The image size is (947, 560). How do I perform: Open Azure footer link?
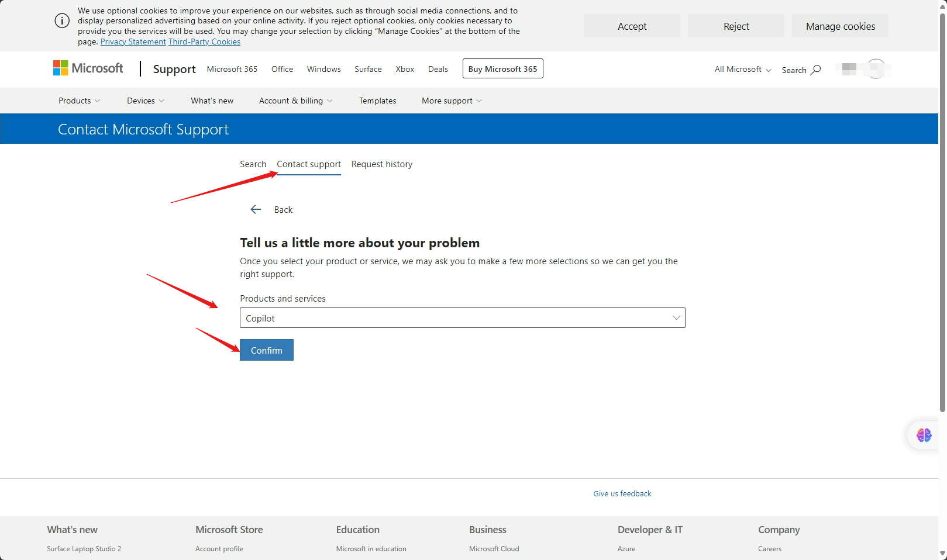coord(626,549)
